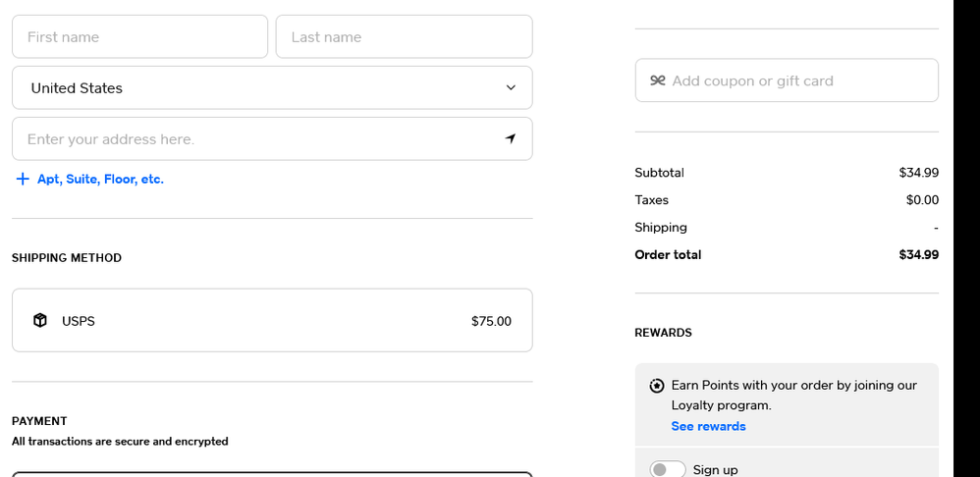Click the USPS package box icon
Screen dimensions: 980x477
pos(40,320)
